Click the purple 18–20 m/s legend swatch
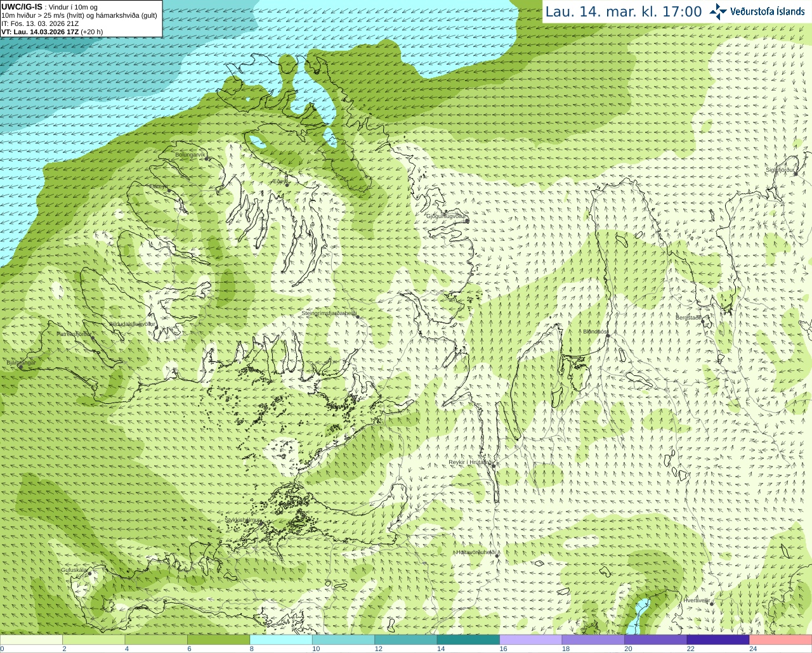This screenshot has height=653, width=812. tap(593, 640)
